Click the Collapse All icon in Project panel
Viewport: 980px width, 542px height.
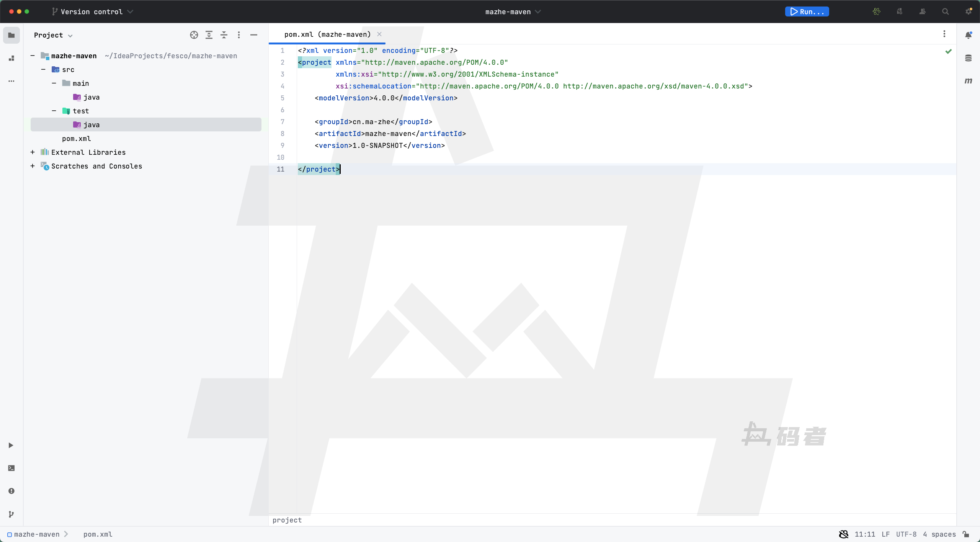(224, 35)
